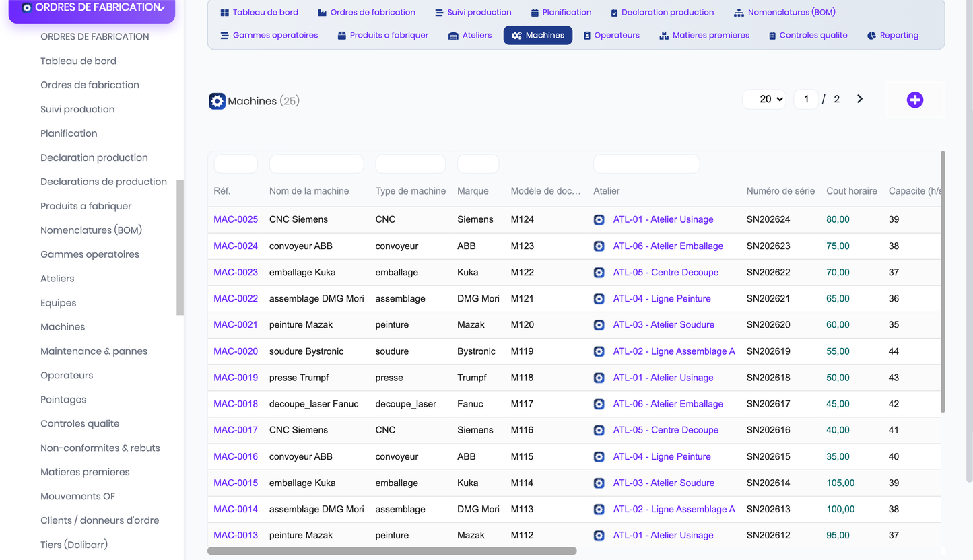Click the page number field showing 1
The height and width of the screenshot is (560, 973).
(x=806, y=99)
